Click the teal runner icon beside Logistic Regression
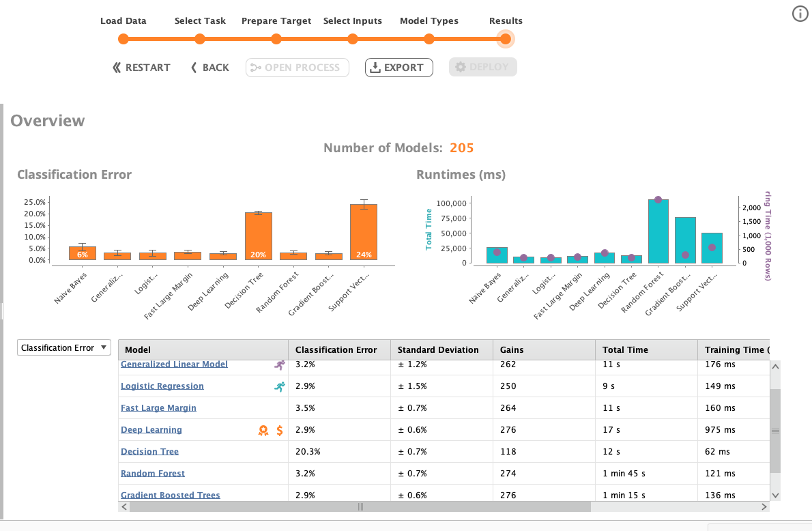 (280, 386)
